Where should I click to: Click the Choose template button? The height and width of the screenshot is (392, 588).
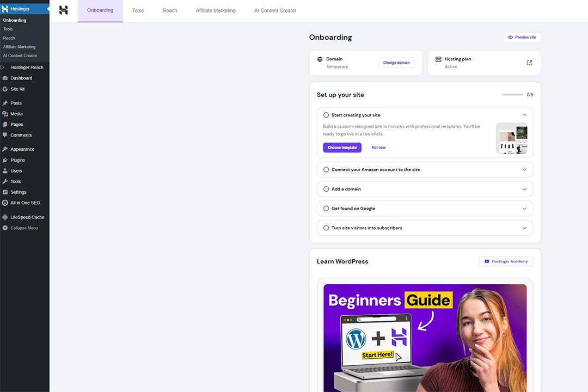(x=342, y=148)
